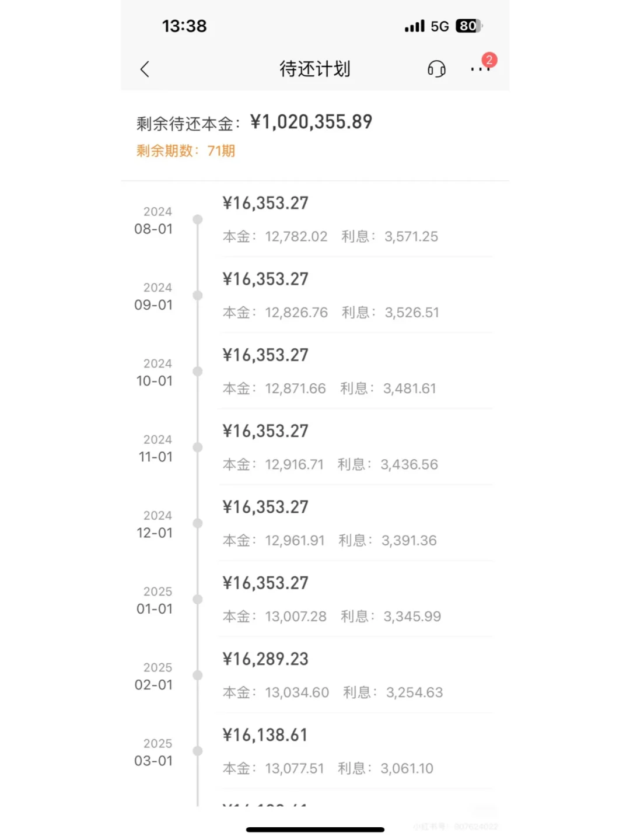The width and height of the screenshot is (630, 840).
Task: Open the ¥16,289.23 repayment entry
Action: pos(356,675)
